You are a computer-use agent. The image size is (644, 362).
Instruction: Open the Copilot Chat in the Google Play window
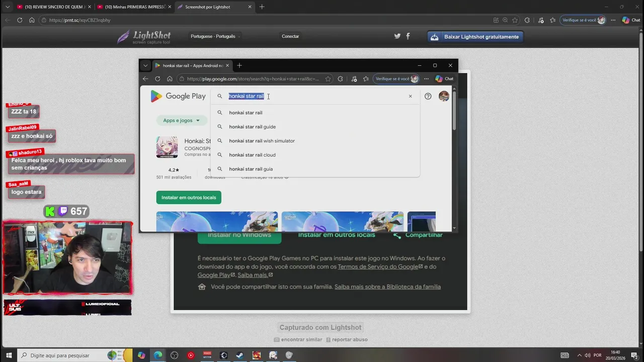[x=444, y=79]
